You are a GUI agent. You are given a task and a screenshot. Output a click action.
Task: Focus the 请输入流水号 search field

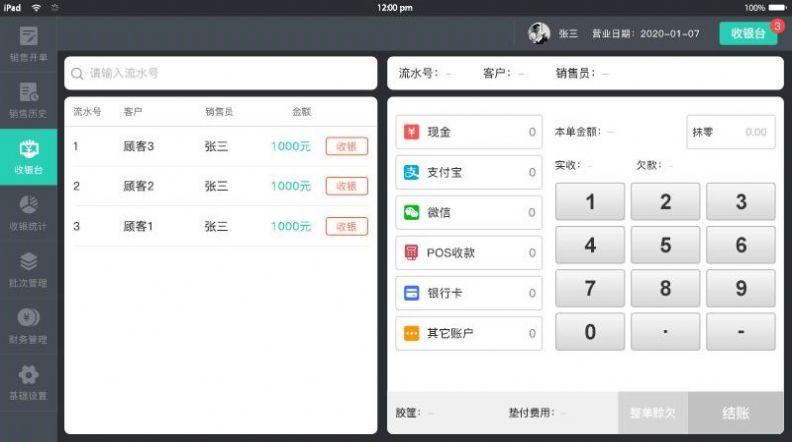(221, 73)
